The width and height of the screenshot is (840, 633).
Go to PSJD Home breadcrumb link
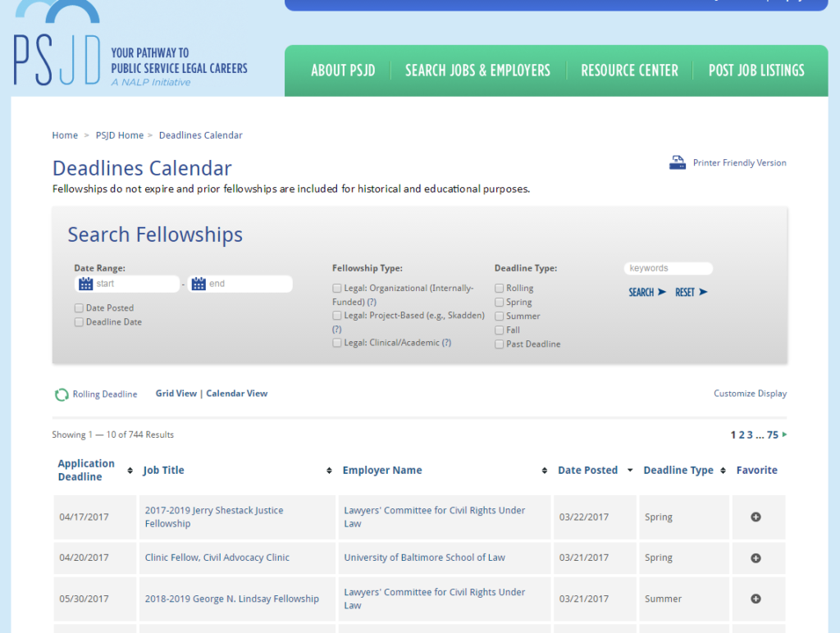(x=120, y=135)
